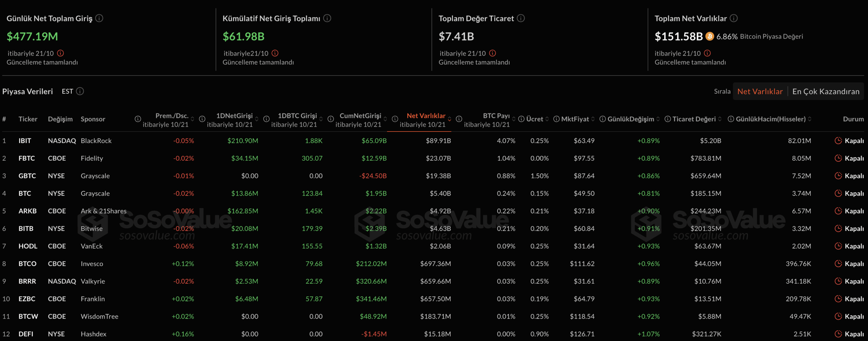The width and height of the screenshot is (868, 341).
Task: Click info icon next to Toplam Net Varlıklar
Action: pyautogui.click(x=733, y=18)
